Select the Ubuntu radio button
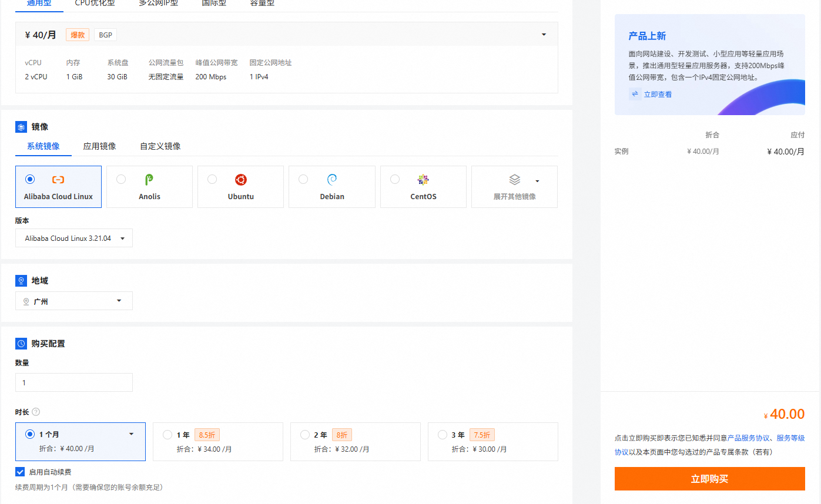 click(212, 179)
